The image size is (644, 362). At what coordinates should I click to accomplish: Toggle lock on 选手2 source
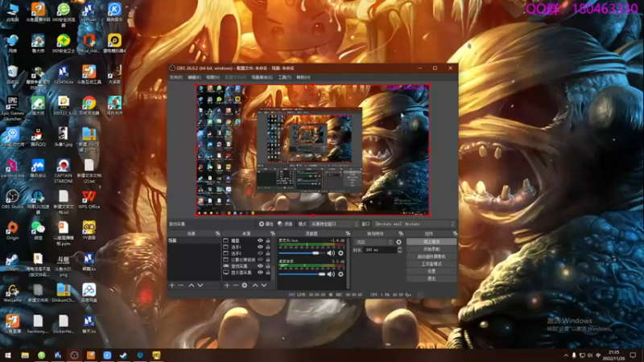pyautogui.click(x=268, y=253)
